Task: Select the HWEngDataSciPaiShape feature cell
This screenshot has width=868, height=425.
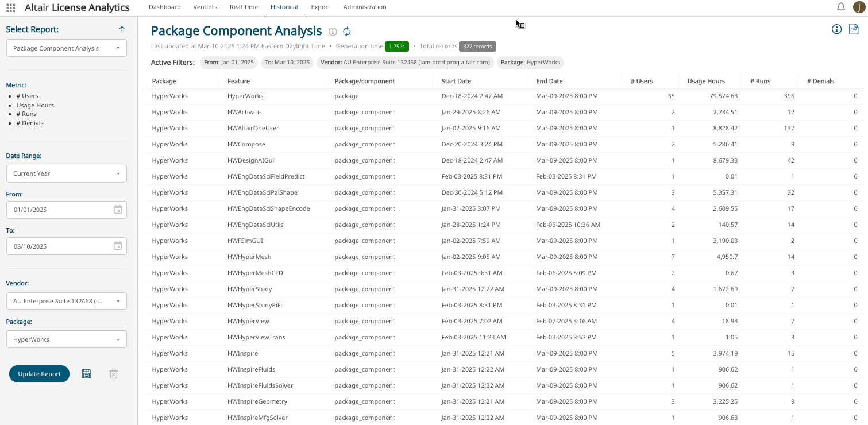Action: 263,192
